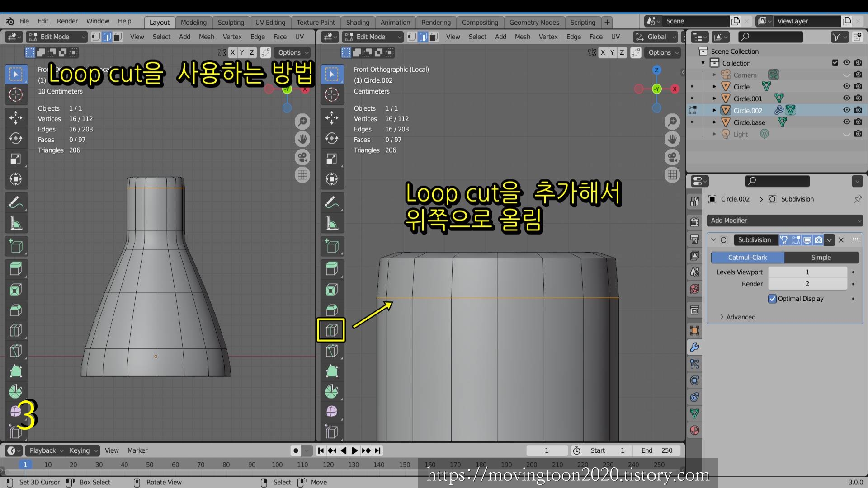Toggle camera view icon in right viewport
Screen dimensions: 868x488
[673, 157]
